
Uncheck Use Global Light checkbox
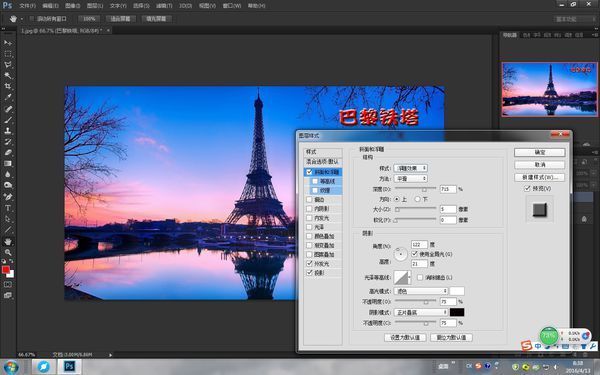click(415, 254)
